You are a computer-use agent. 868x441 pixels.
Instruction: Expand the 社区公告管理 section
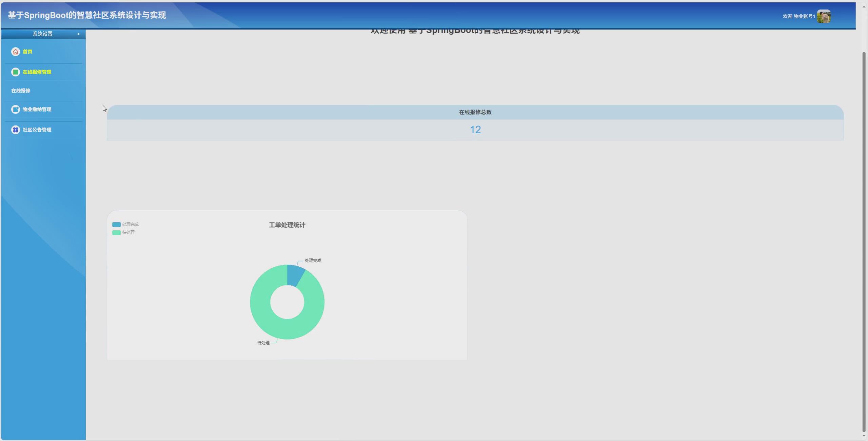(37, 130)
